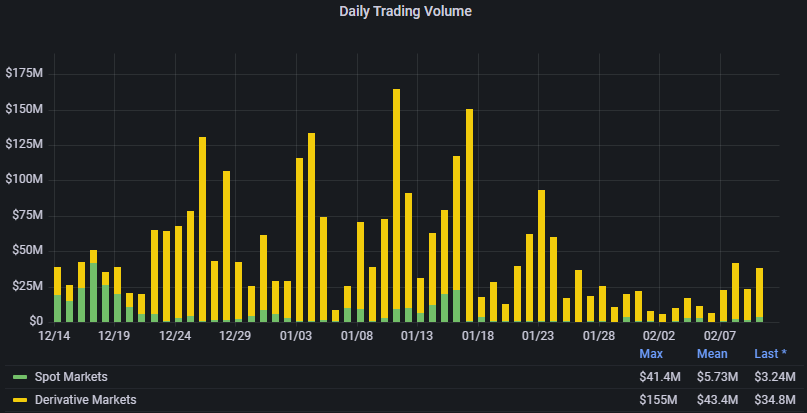This screenshot has height=413, width=807.
Task: Click the green Spot Markets color swatch
Action: coord(20,378)
